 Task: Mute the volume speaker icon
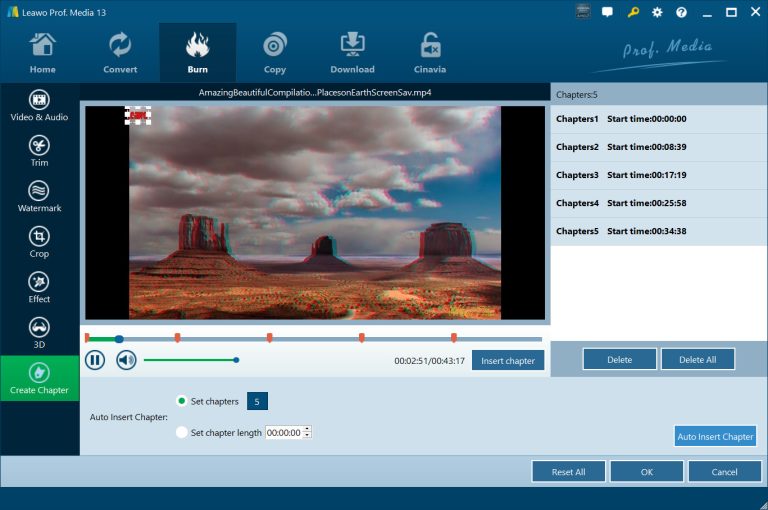[126, 360]
